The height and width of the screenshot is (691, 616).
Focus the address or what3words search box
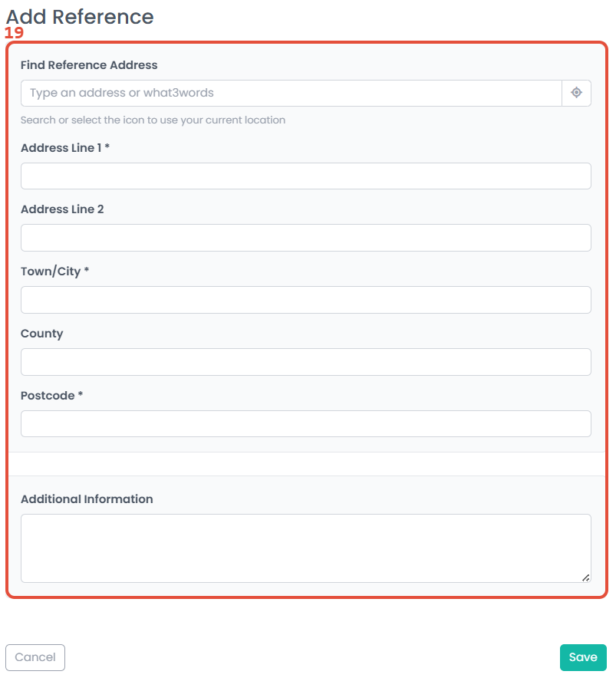coord(292,93)
